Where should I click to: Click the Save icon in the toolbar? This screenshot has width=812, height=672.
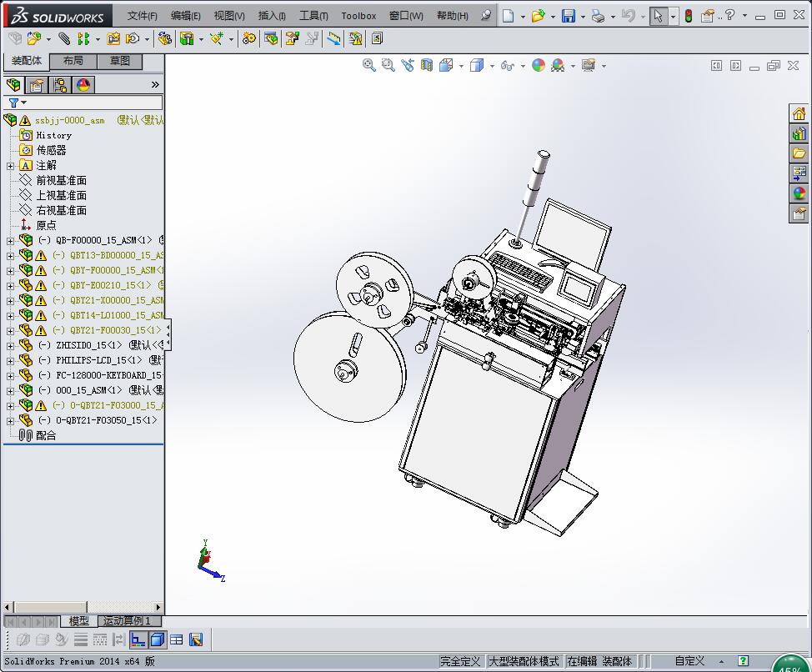pos(568,16)
